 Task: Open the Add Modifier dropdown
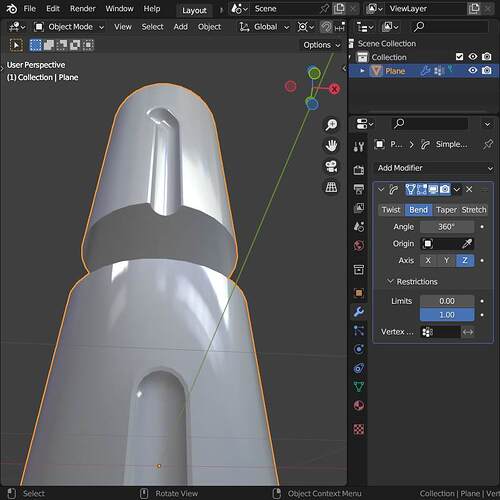(x=434, y=168)
